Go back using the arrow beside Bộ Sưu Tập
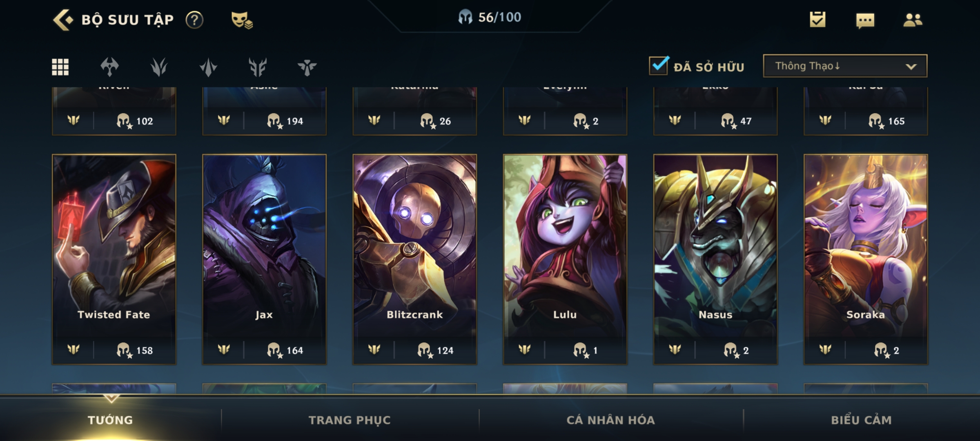Viewport: 980px width, 441px height. pos(63,20)
